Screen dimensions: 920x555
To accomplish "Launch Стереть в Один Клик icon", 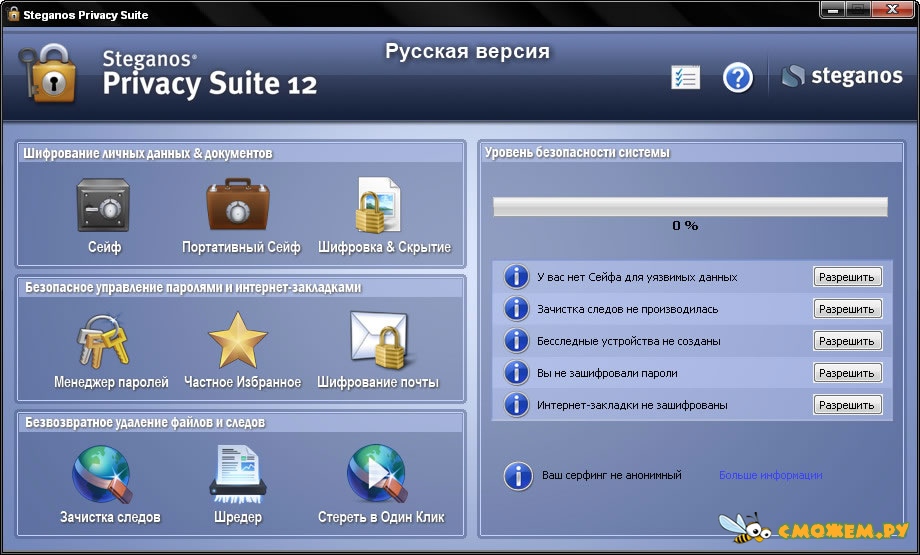I will point(377,474).
